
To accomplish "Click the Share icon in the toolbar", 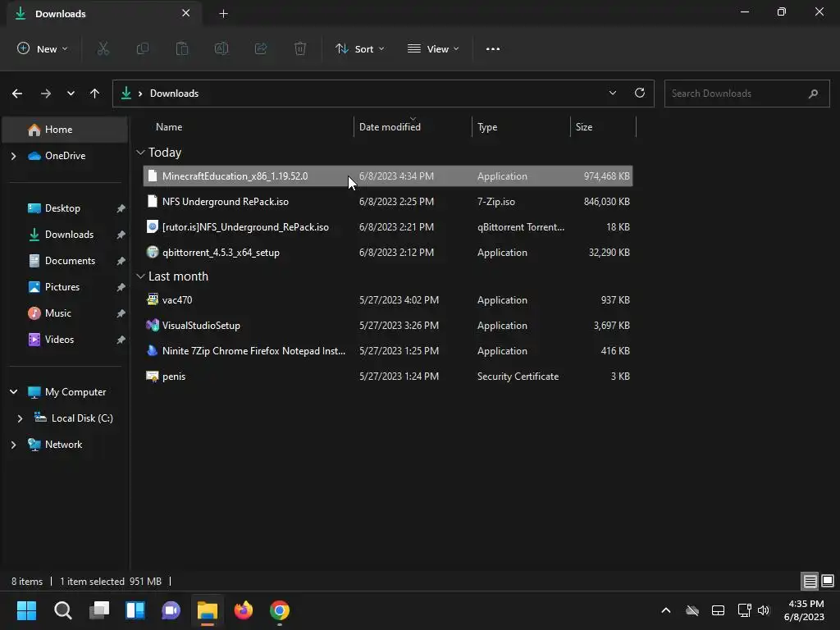I will [x=261, y=48].
